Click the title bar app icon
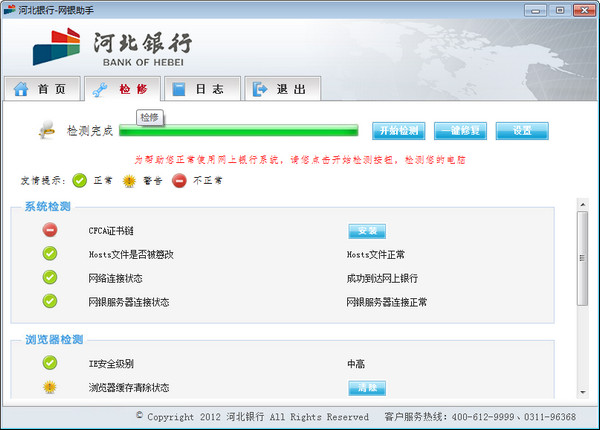The height and width of the screenshot is (430, 600). coord(9,10)
